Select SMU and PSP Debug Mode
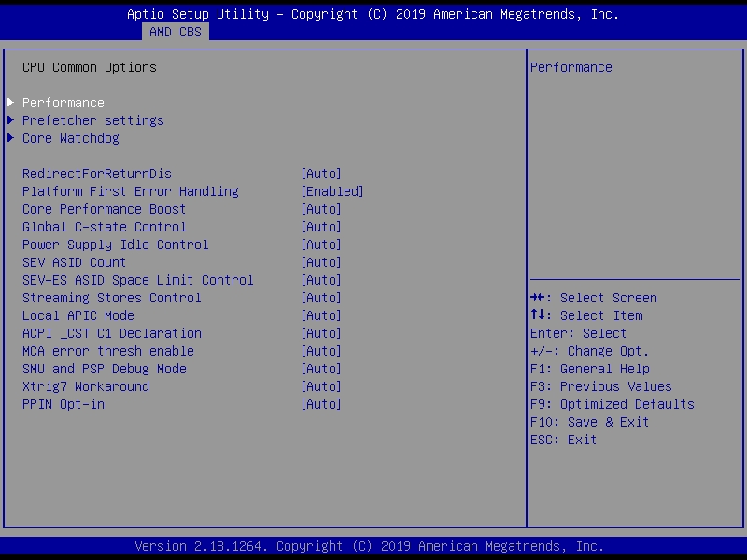This screenshot has height=560, width=747. click(105, 369)
